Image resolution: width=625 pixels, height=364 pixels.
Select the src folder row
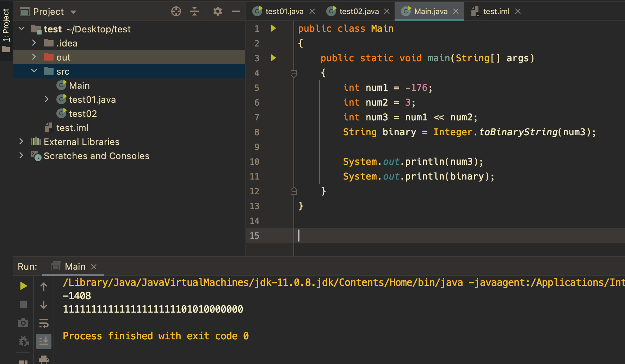click(x=129, y=71)
